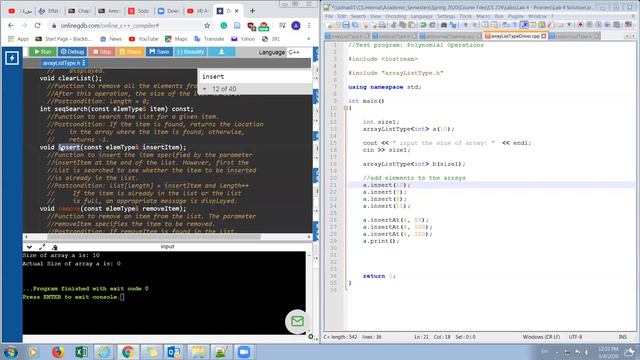Click the Share button in OnlineGDB
Screen dimensions: 640x360
click(x=131, y=52)
